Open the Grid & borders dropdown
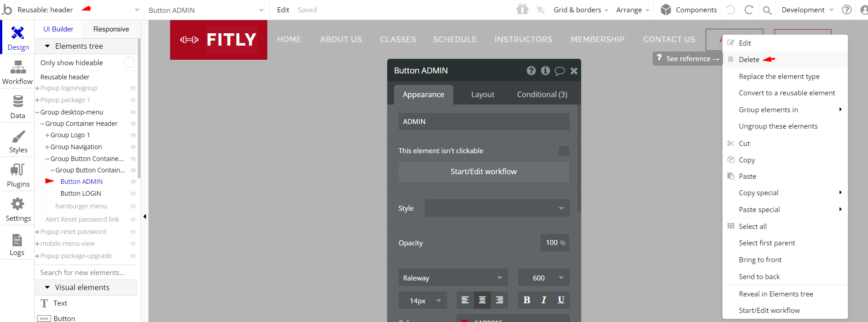 coord(581,10)
